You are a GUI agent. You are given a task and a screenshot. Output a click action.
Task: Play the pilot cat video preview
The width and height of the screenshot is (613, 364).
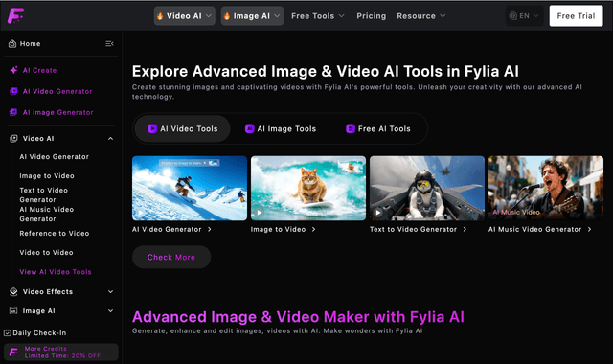click(x=377, y=213)
